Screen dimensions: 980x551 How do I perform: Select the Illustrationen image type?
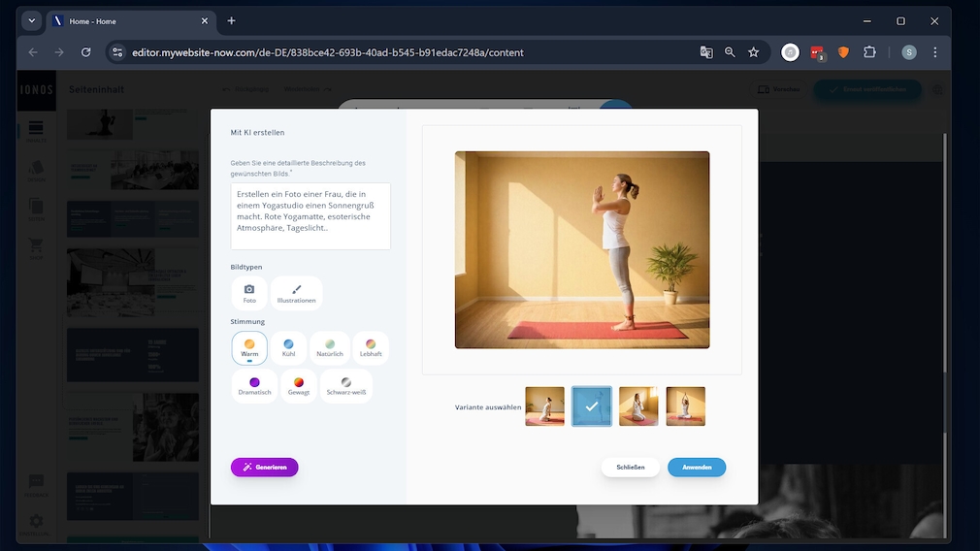pos(296,293)
